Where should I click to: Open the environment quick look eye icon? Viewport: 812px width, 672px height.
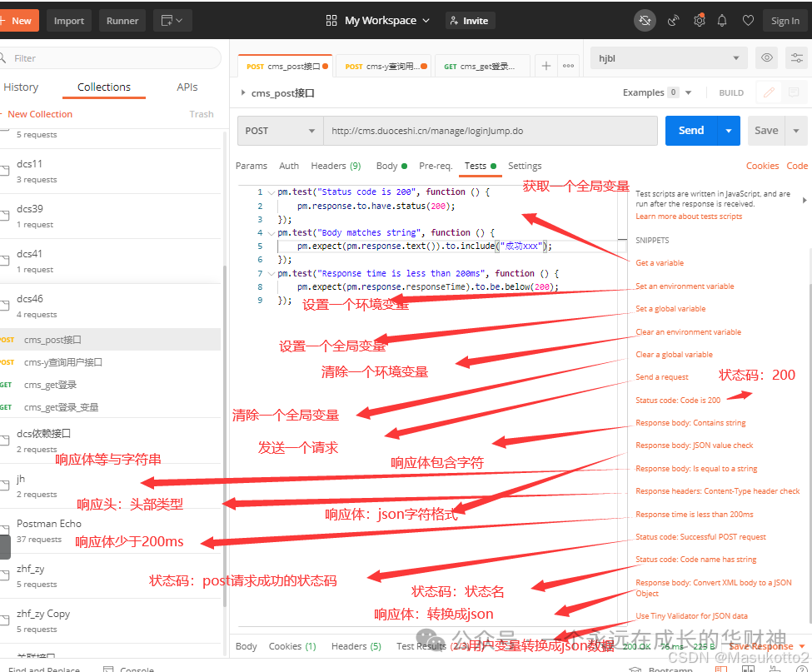coord(767,57)
